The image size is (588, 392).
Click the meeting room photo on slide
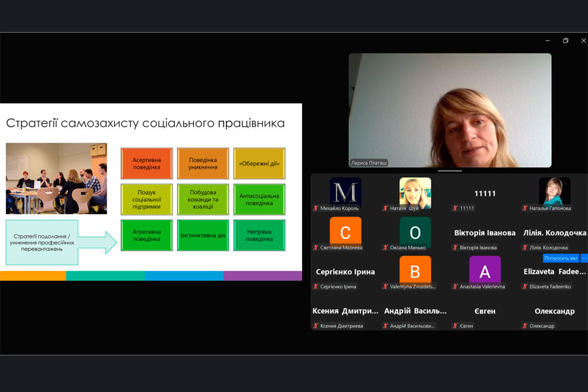pyautogui.click(x=56, y=178)
